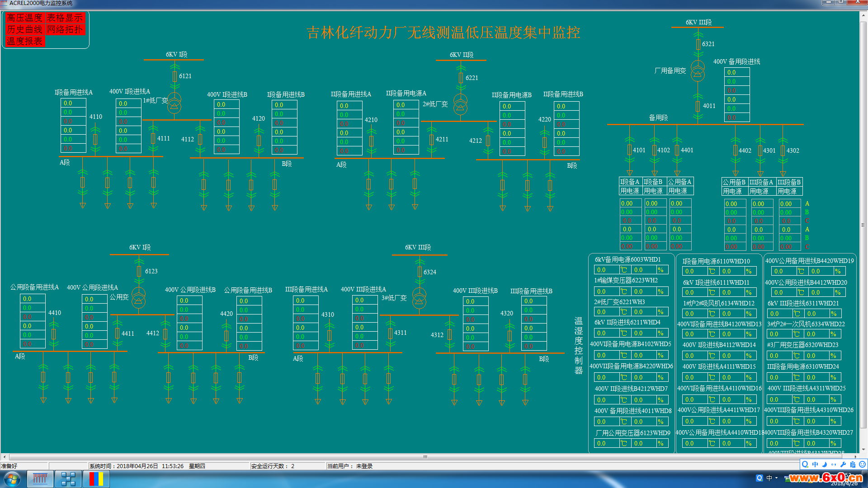
Task: Click the 3#炉2#一次风机6334WHD22 controller label
Action: (806, 324)
